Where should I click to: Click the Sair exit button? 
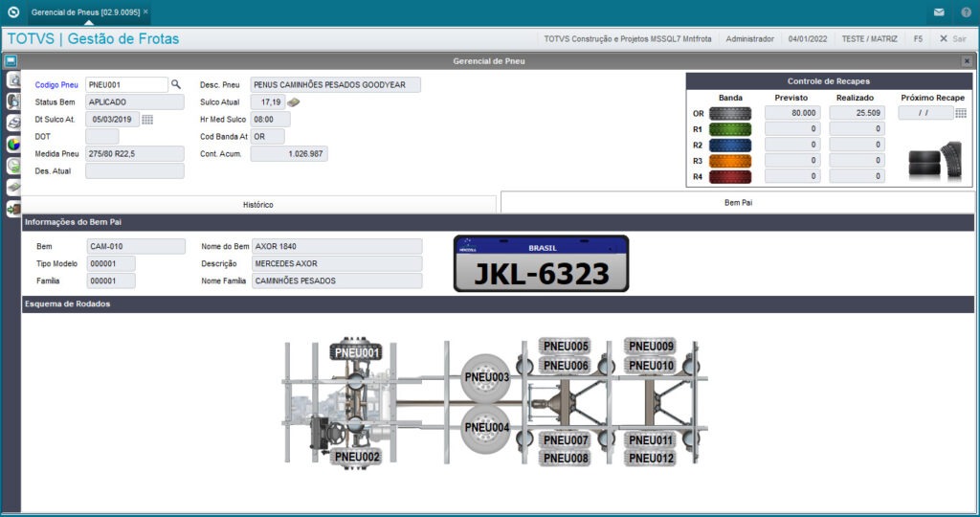tap(954, 38)
